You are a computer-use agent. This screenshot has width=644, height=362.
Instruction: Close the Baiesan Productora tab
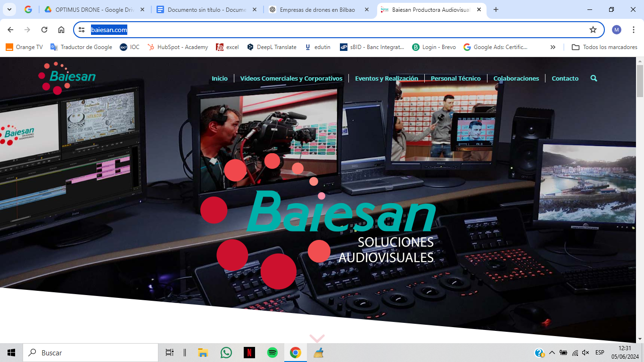pos(479,9)
